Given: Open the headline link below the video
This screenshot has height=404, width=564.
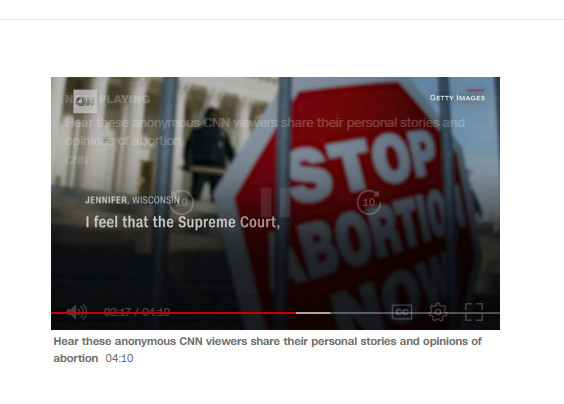Looking at the screenshot, I should [267, 350].
